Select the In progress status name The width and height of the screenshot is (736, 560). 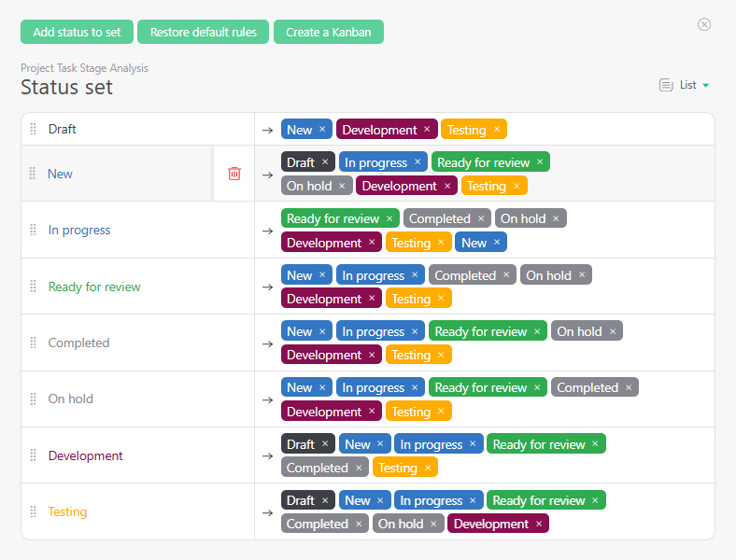[79, 231]
